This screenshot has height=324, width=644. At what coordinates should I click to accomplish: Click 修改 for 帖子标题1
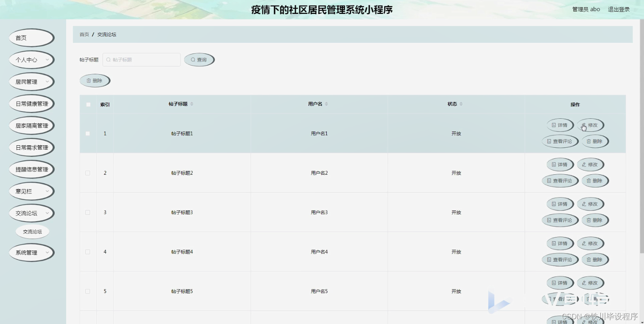pos(590,125)
